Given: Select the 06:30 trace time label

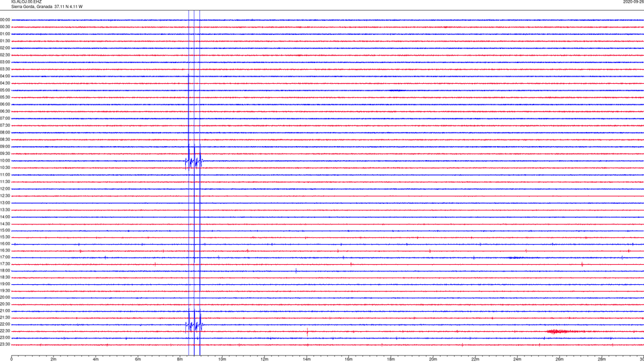Looking at the screenshot, I should (5, 111).
